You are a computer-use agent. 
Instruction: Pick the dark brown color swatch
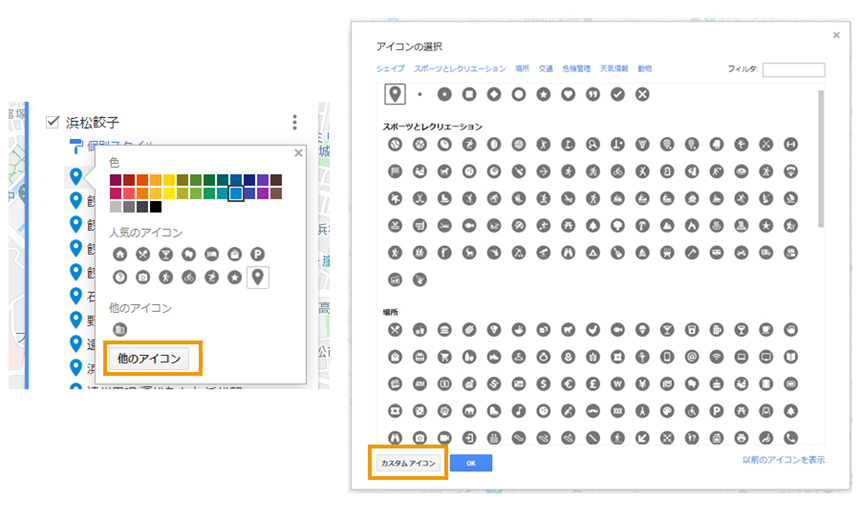[276, 180]
